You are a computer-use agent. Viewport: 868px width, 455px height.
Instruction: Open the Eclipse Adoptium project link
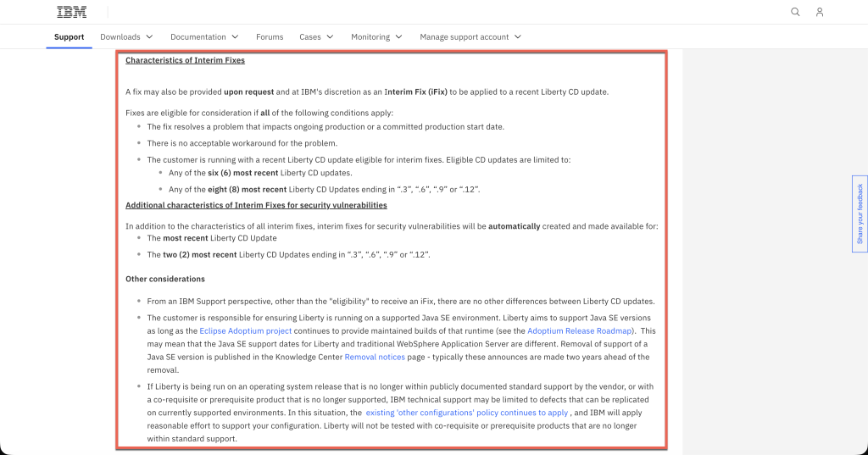click(x=245, y=330)
